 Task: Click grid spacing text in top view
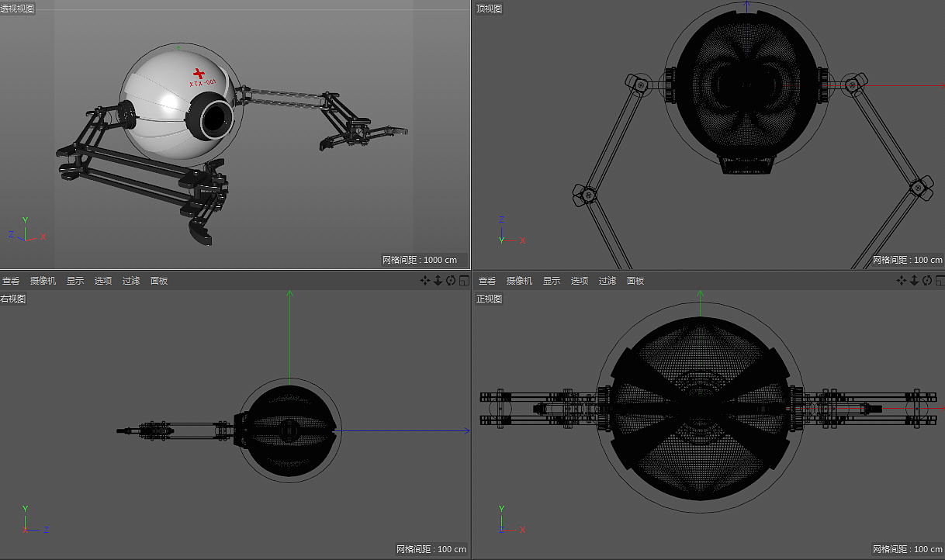click(x=908, y=260)
